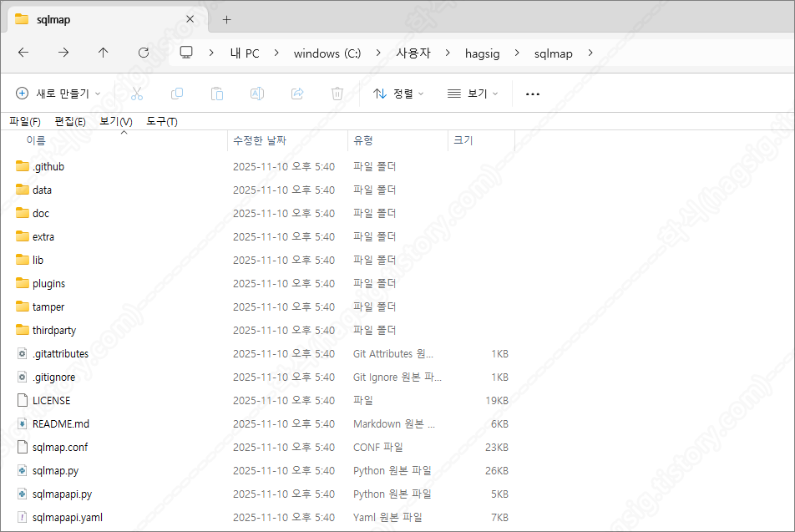Open a new tab with plus button
The height and width of the screenshot is (532, 795).
click(x=226, y=20)
